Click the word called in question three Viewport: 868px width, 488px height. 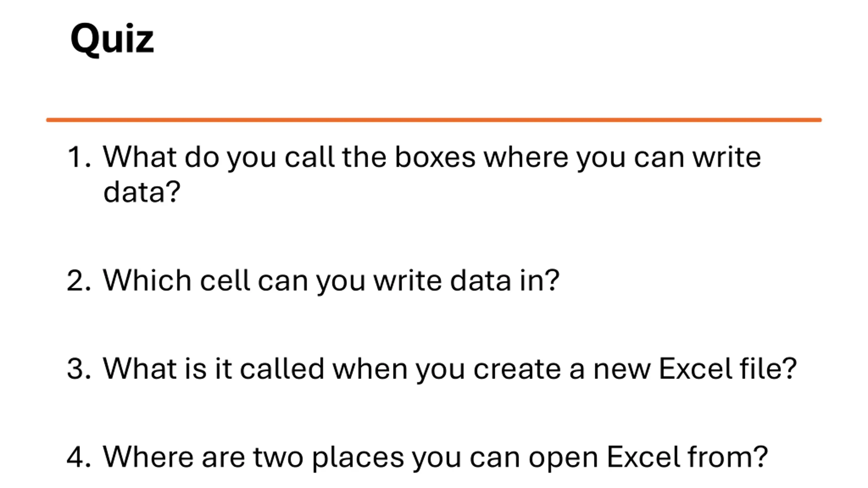pyautogui.click(x=282, y=368)
